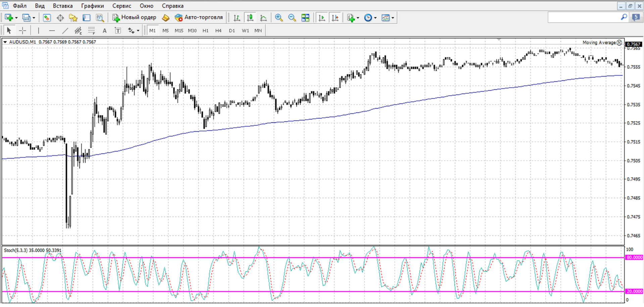
Task: Open the Вставка menu
Action: tap(63, 6)
